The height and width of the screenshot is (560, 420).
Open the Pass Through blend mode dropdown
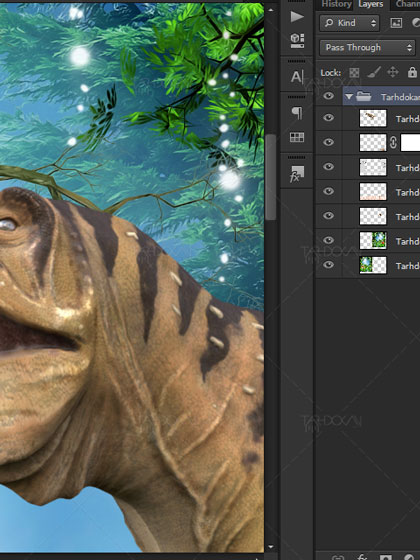tap(368, 48)
